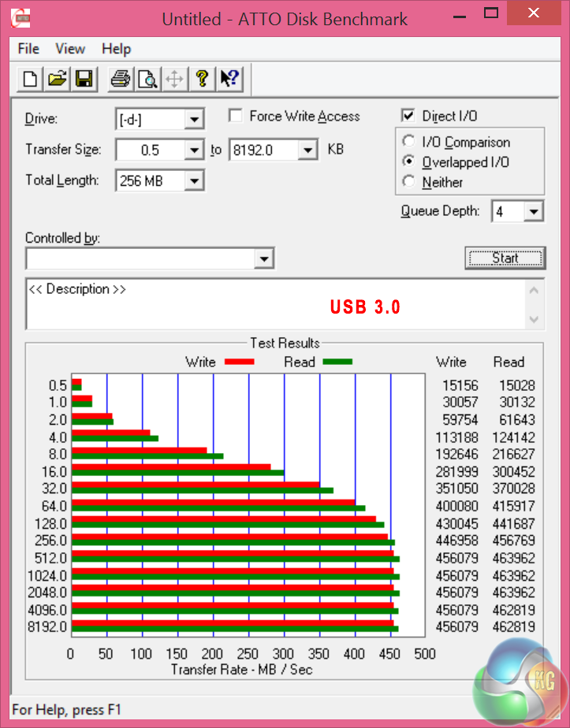Click read value 415917
The height and width of the screenshot is (728, 570).
513,506
